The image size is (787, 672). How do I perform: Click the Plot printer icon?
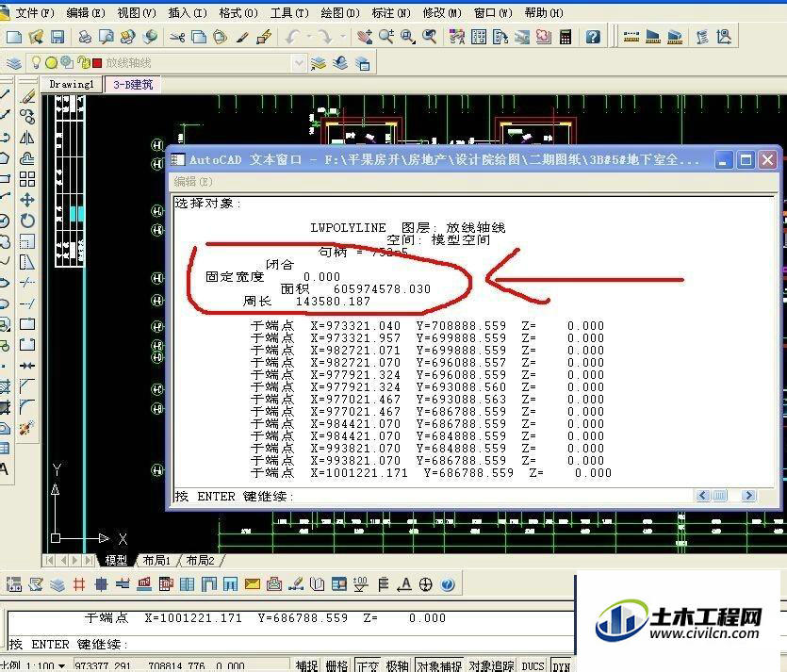pyautogui.click(x=85, y=37)
